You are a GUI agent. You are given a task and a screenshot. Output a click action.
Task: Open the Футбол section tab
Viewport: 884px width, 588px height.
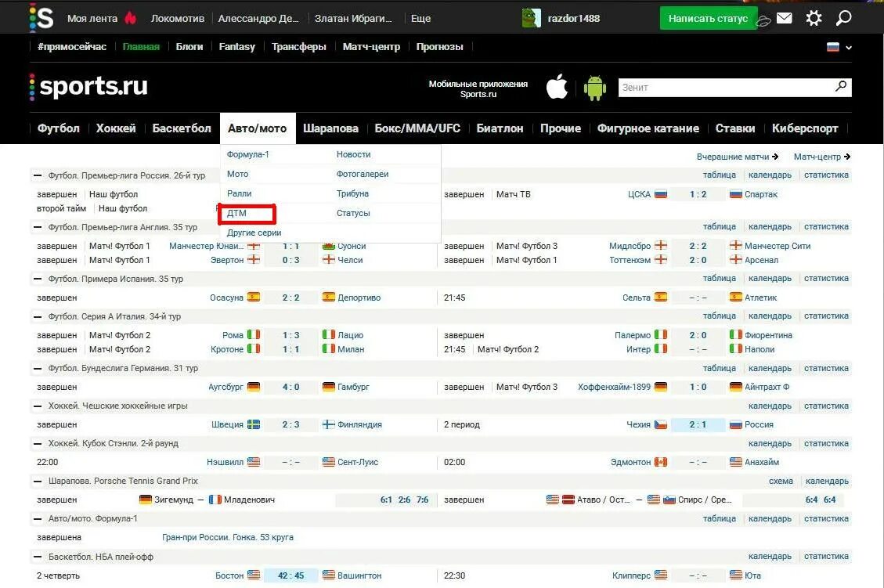[59, 128]
